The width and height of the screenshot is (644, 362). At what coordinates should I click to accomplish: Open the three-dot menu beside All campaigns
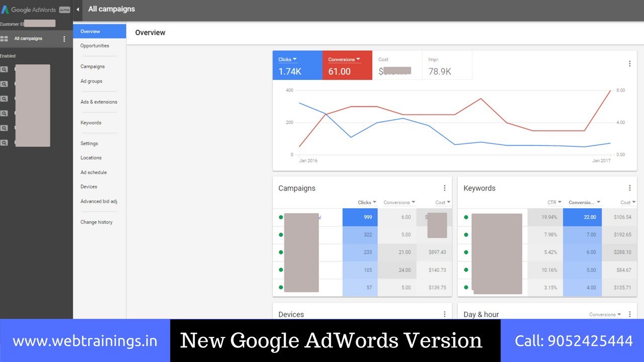[x=64, y=39]
